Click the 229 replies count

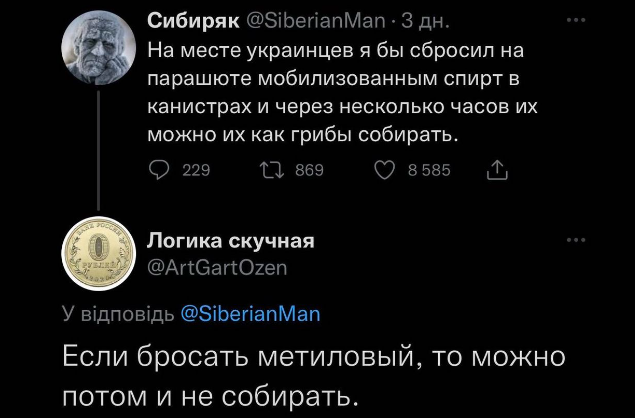194,171
